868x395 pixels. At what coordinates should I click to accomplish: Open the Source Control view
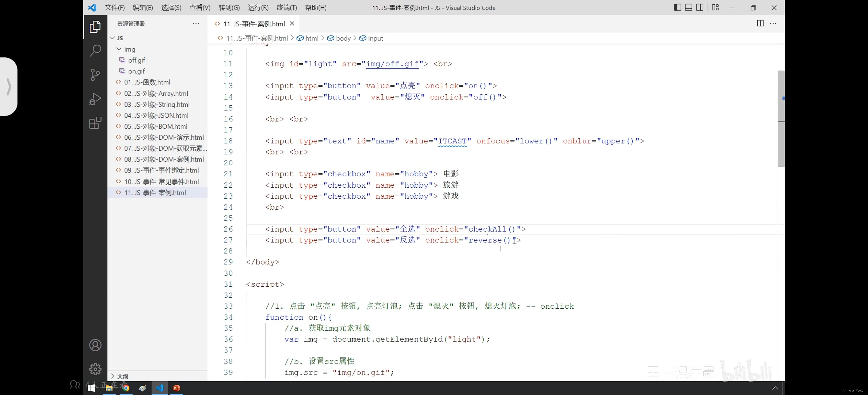[x=95, y=75]
